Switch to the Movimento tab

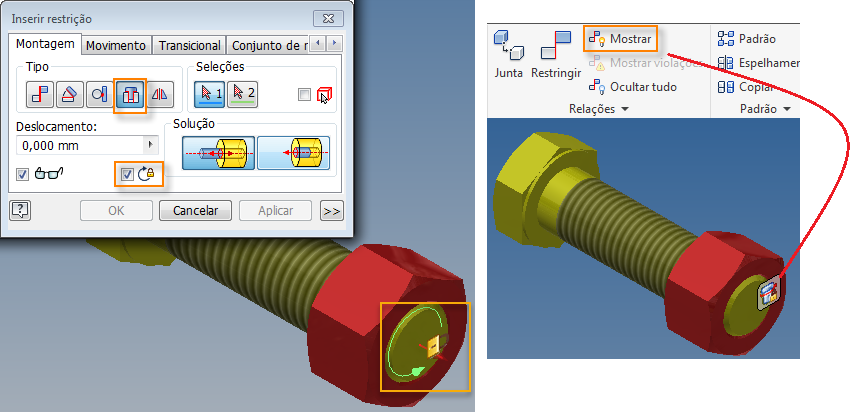tap(116, 45)
